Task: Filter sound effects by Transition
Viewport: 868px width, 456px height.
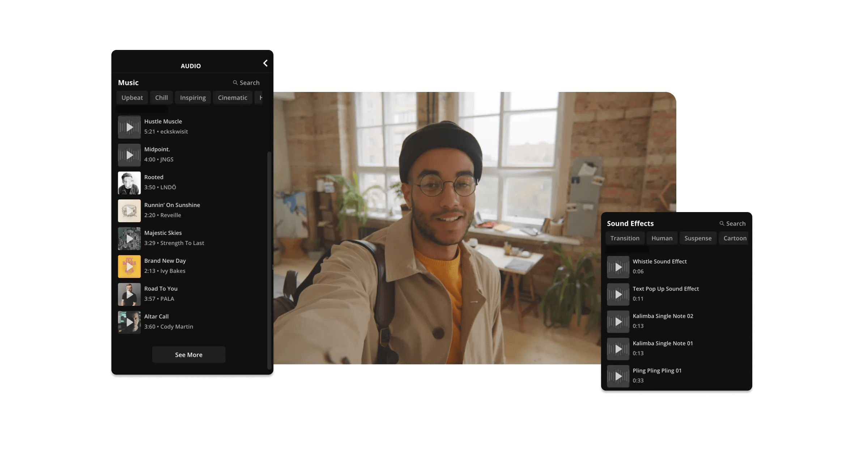Action: pyautogui.click(x=625, y=238)
